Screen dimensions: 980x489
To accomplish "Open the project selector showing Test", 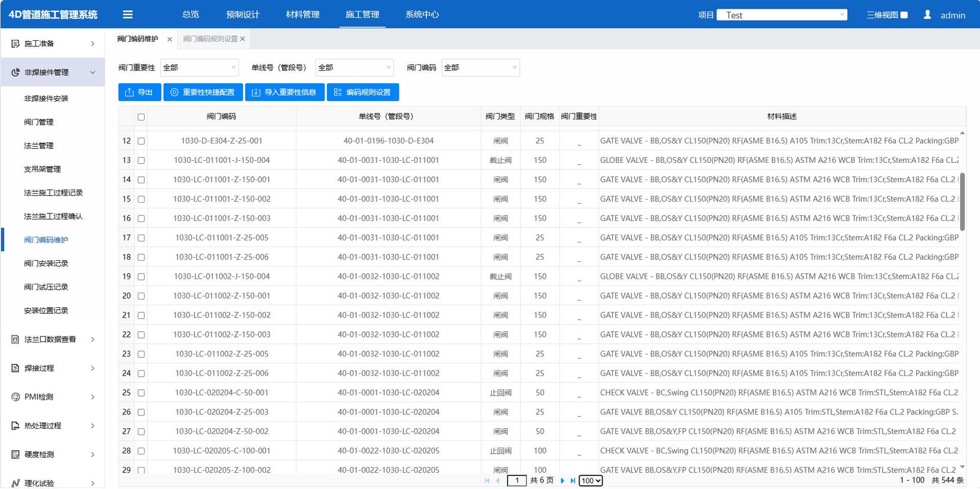I will tap(781, 15).
